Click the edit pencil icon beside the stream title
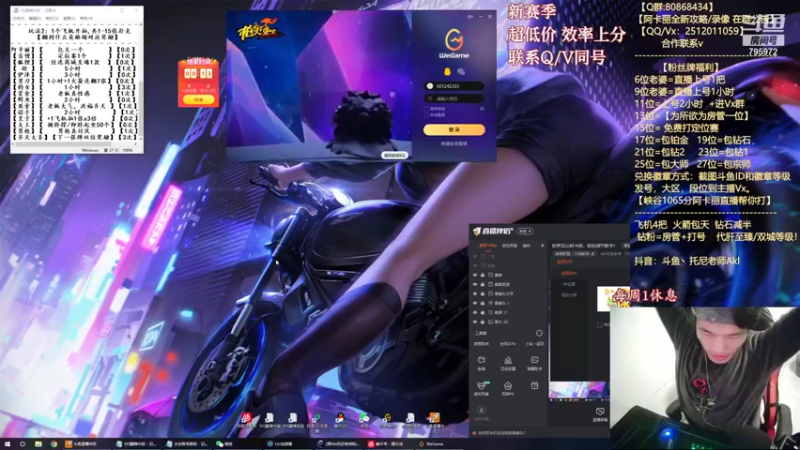 (x=593, y=254)
